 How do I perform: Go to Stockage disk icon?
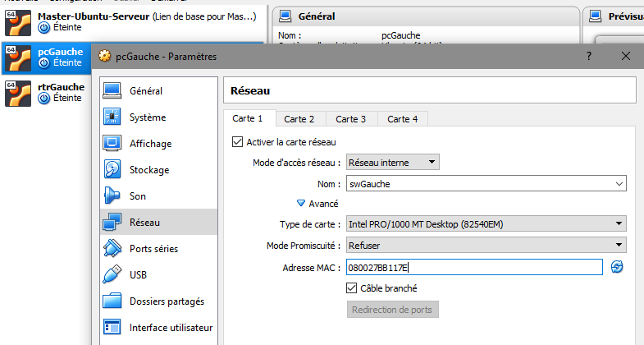[x=112, y=170]
